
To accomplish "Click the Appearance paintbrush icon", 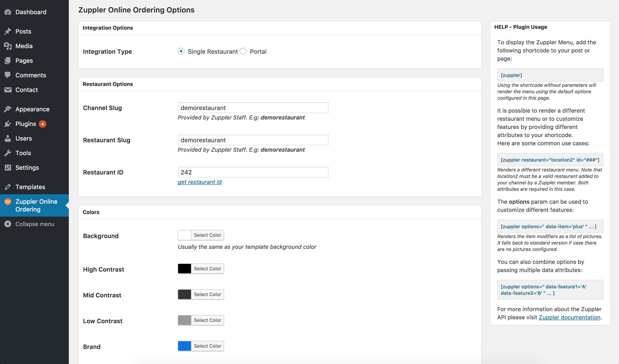I will tap(8, 109).
